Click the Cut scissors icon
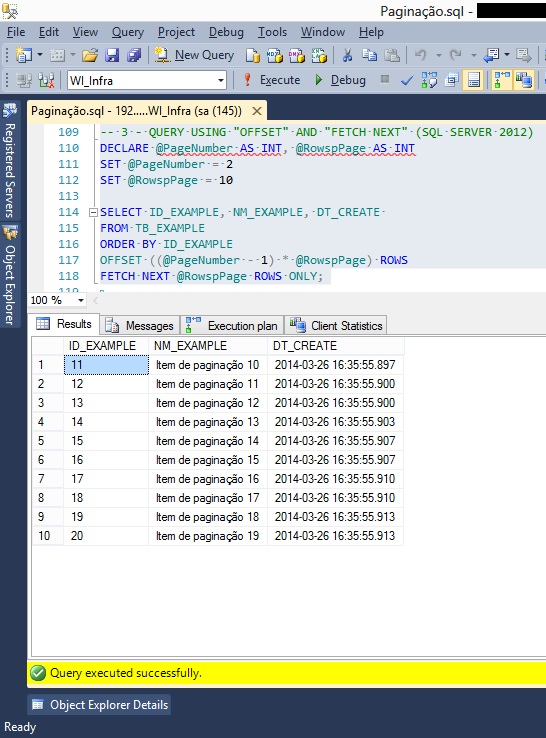This screenshot has width=546, height=738. coord(347,55)
